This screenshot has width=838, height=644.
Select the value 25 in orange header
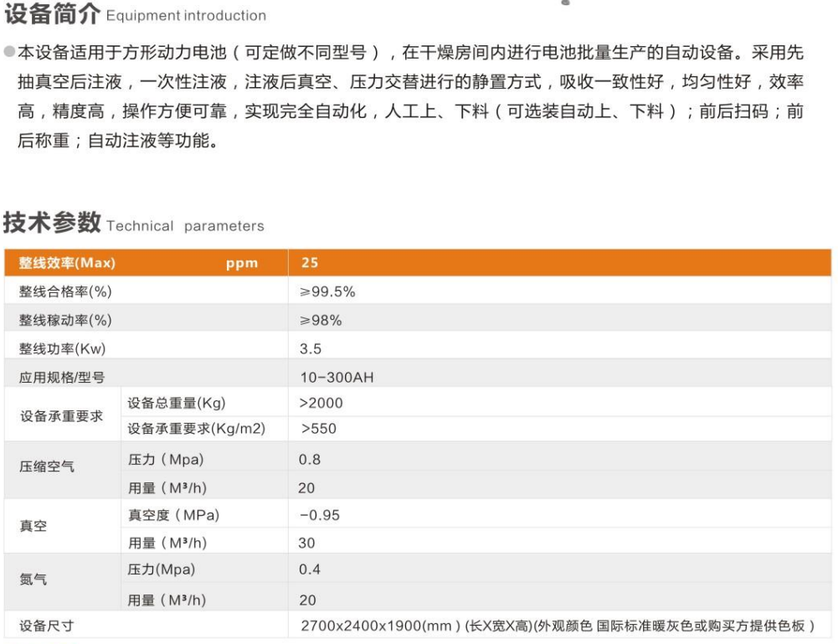[x=309, y=263]
